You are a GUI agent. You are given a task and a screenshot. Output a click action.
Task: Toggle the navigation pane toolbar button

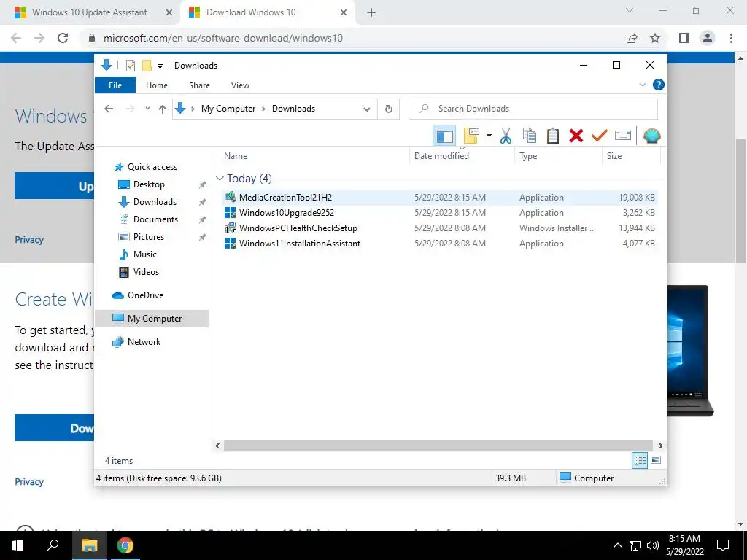[444, 136]
